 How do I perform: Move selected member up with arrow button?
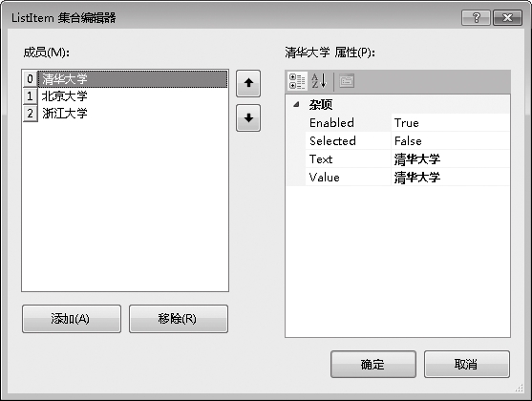pyautogui.click(x=248, y=83)
